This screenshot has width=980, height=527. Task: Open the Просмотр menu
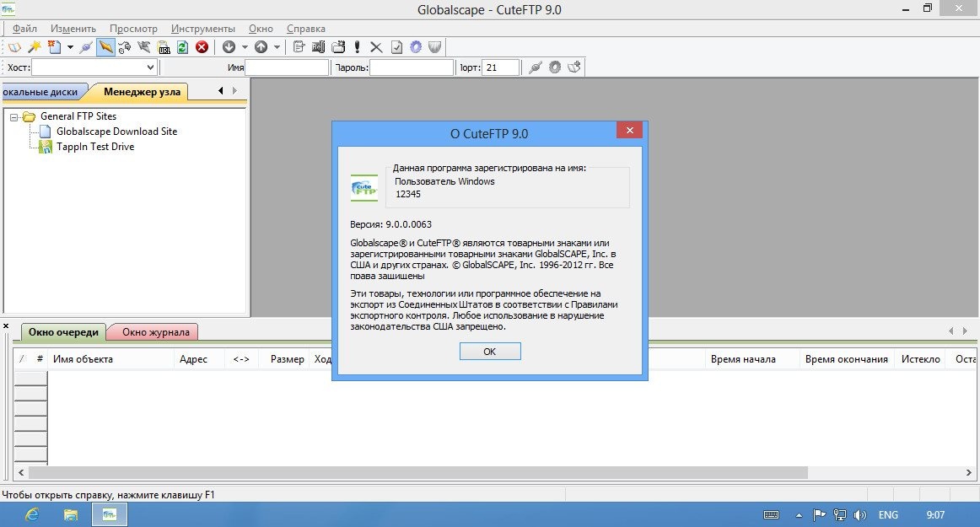point(133,28)
